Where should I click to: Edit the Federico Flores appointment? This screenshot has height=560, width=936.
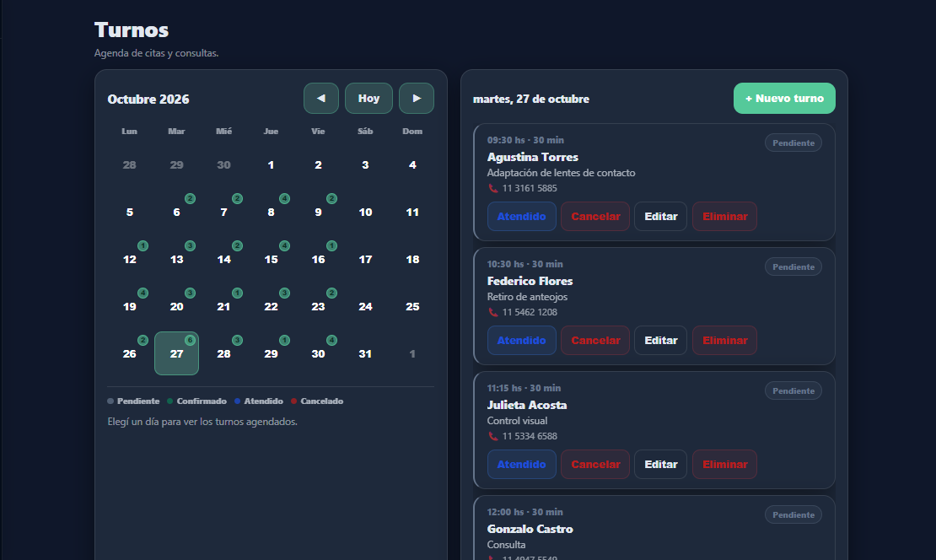(661, 340)
